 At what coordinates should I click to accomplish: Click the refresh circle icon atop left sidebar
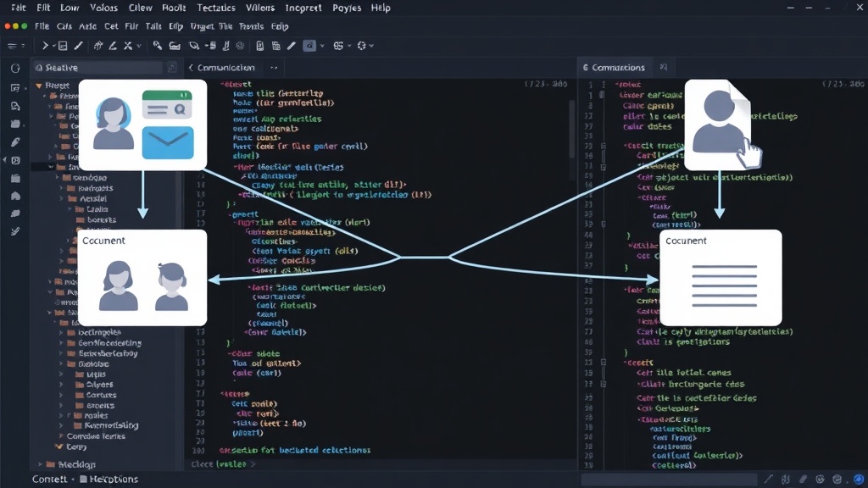[x=15, y=68]
